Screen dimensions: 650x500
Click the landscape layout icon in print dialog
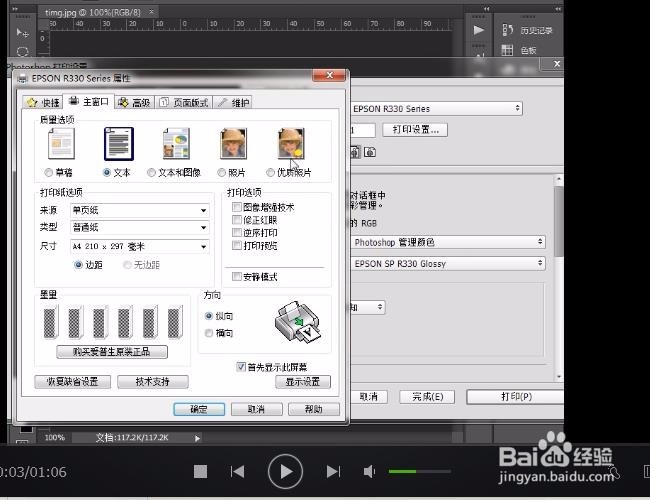click(x=370, y=152)
